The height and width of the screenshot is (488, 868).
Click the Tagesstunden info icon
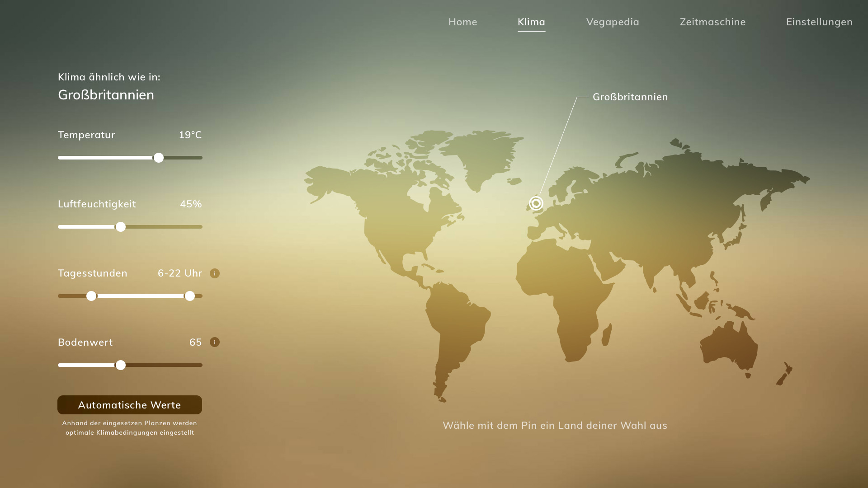tap(215, 273)
